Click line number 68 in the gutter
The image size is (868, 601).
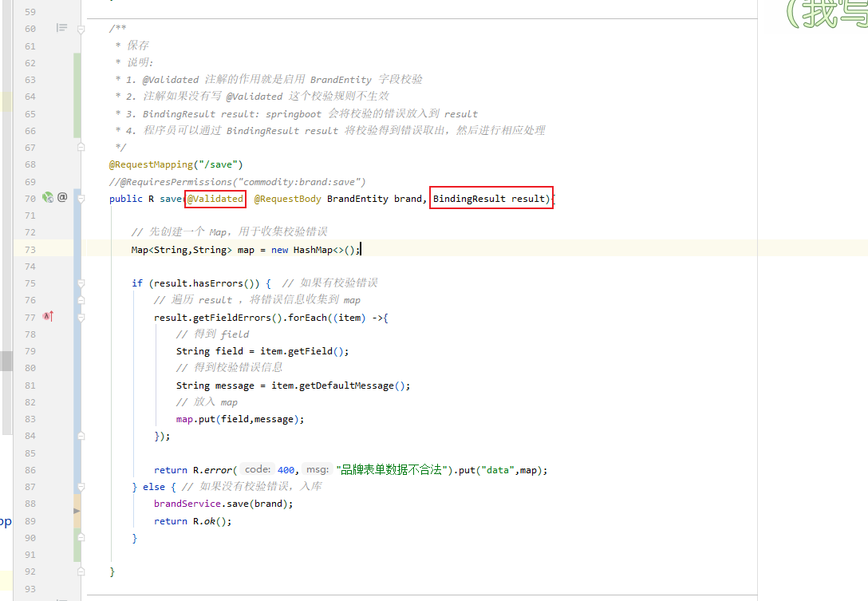point(30,164)
